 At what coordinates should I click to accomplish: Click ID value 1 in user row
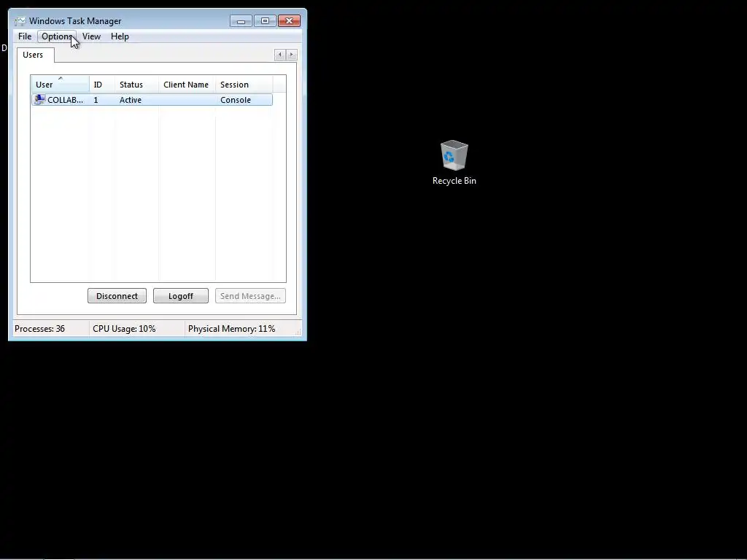click(x=96, y=100)
